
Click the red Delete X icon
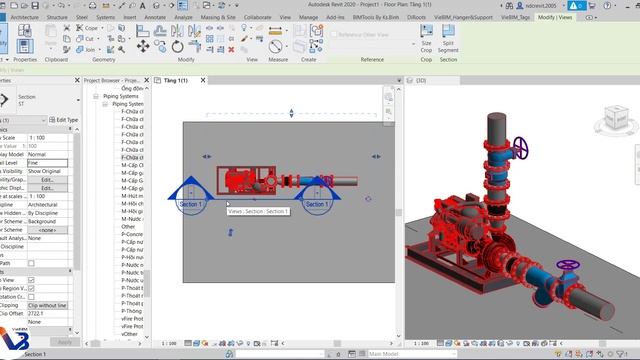coord(231,49)
